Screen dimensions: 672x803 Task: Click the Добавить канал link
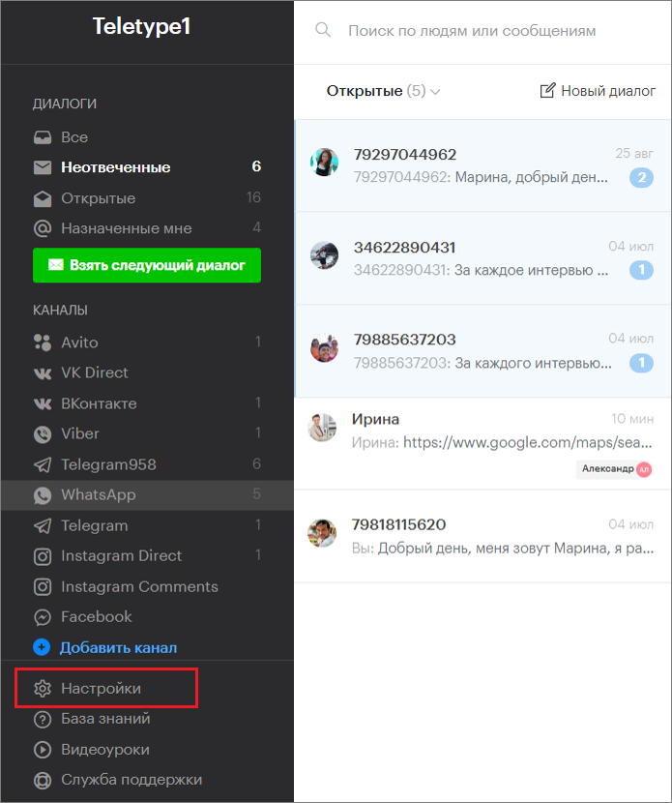point(118,647)
